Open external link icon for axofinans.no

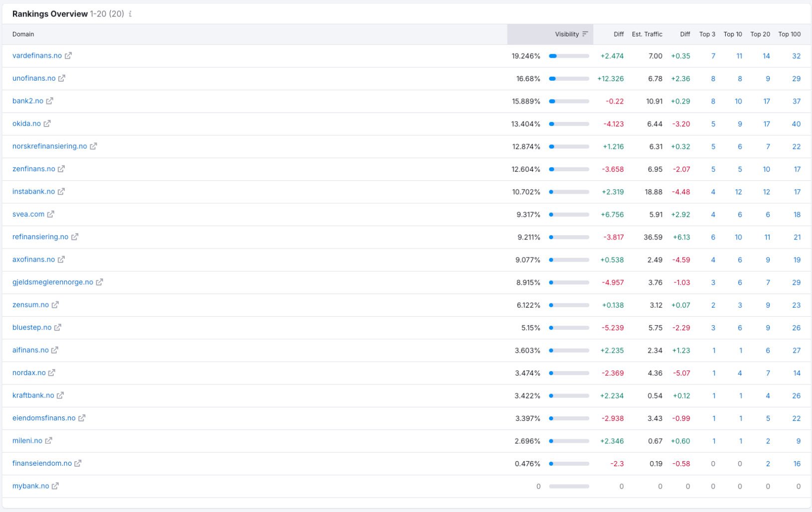tap(61, 259)
